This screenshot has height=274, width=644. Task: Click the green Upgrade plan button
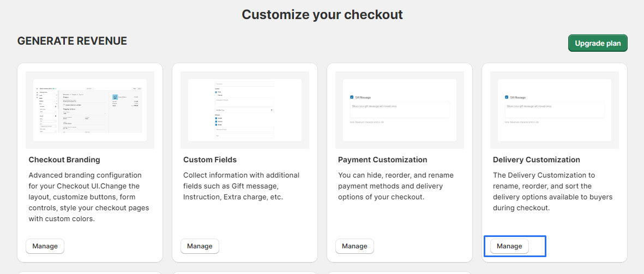coord(598,43)
